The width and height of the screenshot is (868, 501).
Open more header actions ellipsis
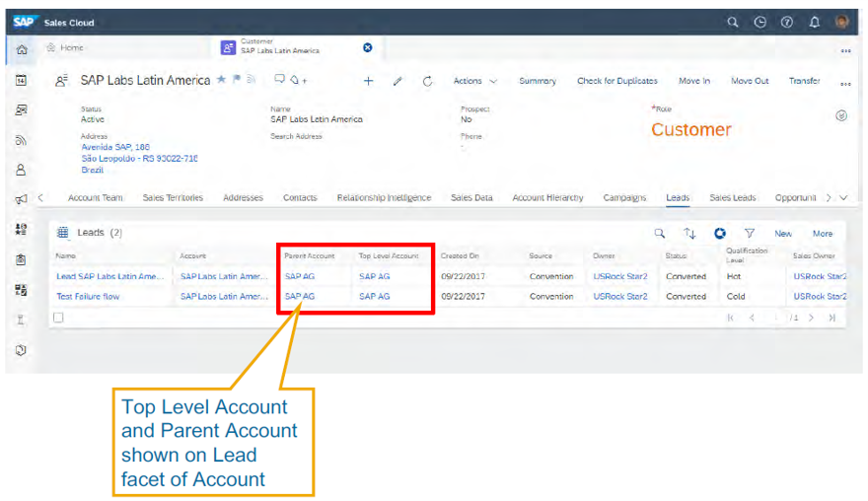point(845,84)
